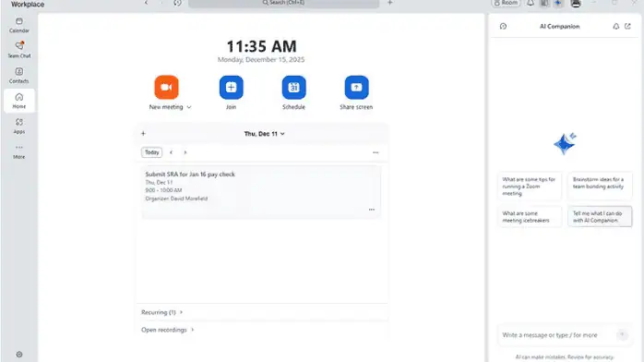The height and width of the screenshot is (362, 644).
Task: Open Team Chat in the sidebar
Action: click(18, 50)
